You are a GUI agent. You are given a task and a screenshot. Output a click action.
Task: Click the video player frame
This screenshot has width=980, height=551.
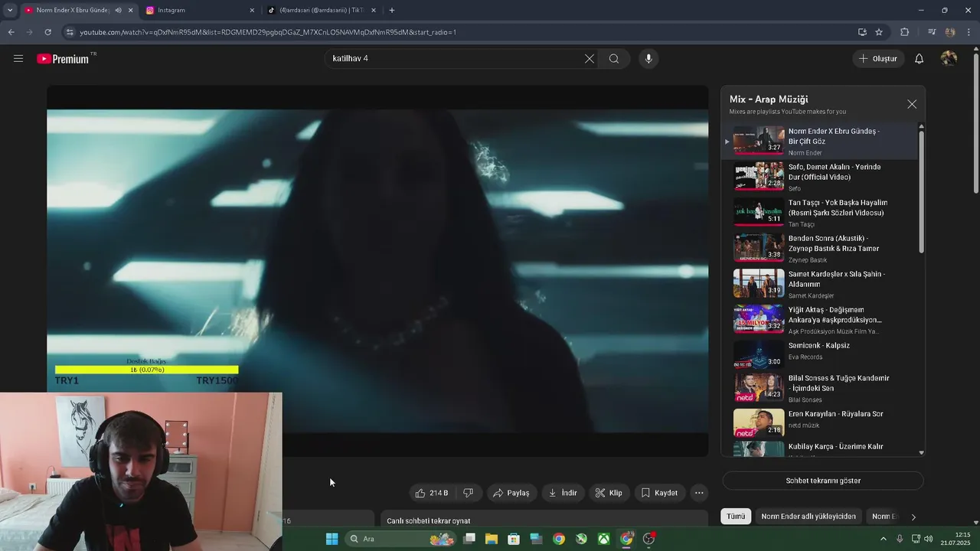tap(377, 271)
